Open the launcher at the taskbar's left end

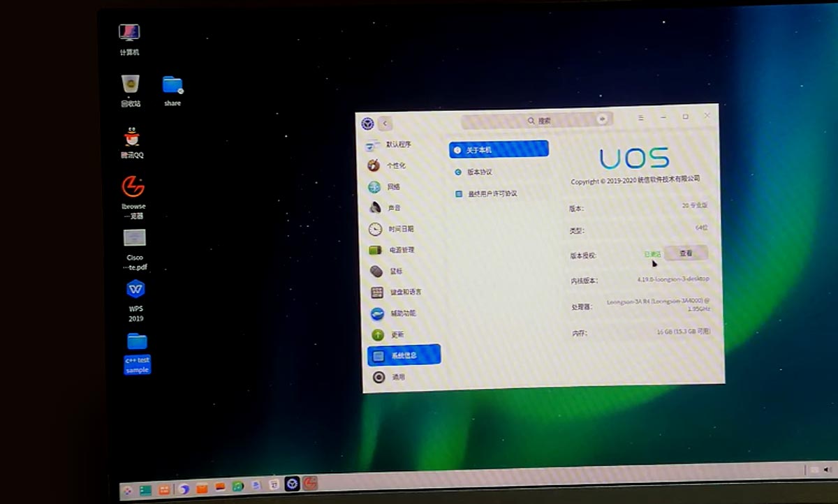[128, 490]
